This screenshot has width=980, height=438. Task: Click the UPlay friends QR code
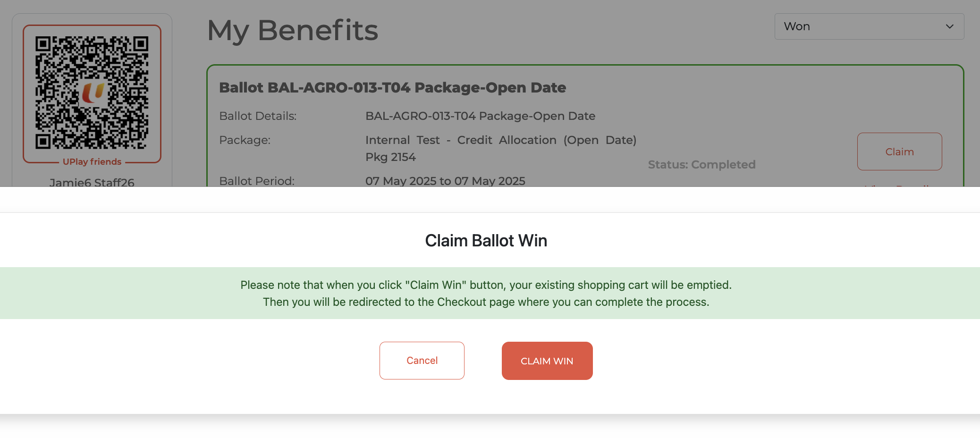(92, 93)
